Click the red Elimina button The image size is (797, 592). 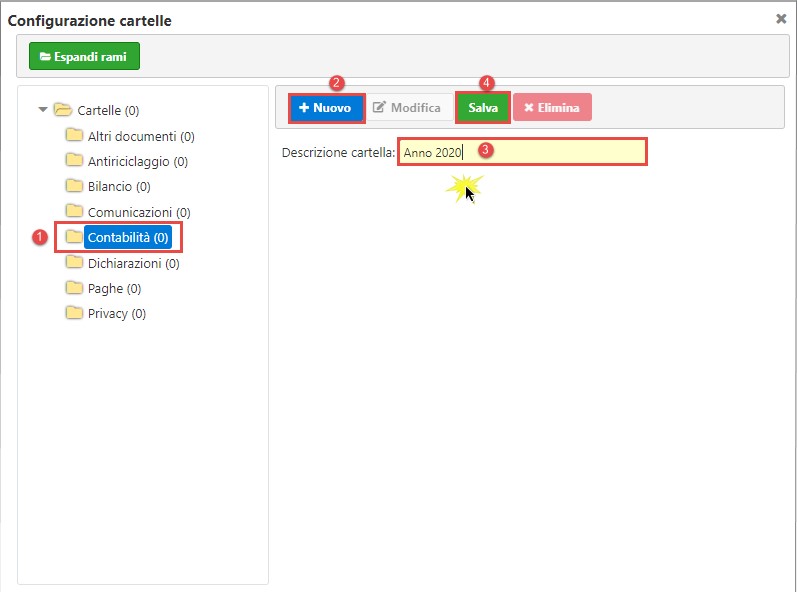point(552,108)
